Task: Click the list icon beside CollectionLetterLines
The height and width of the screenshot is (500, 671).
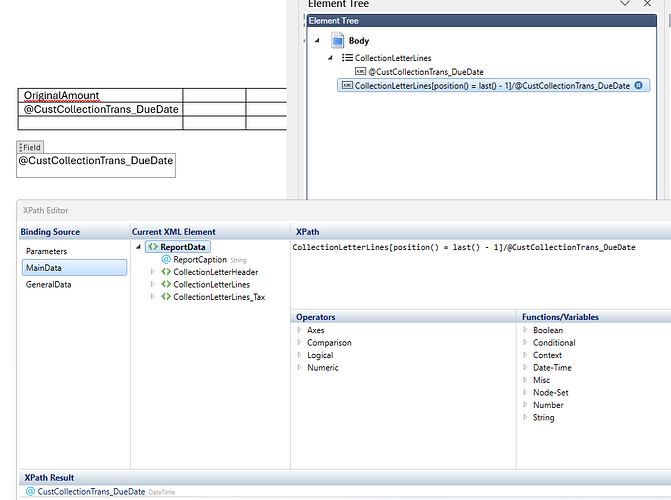Action: point(346,58)
